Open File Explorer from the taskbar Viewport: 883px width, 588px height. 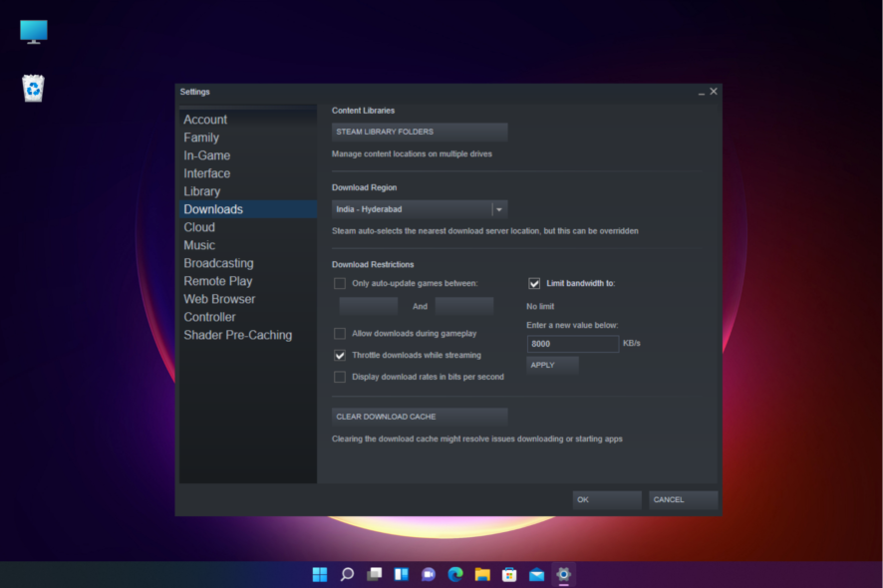click(481, 574)
